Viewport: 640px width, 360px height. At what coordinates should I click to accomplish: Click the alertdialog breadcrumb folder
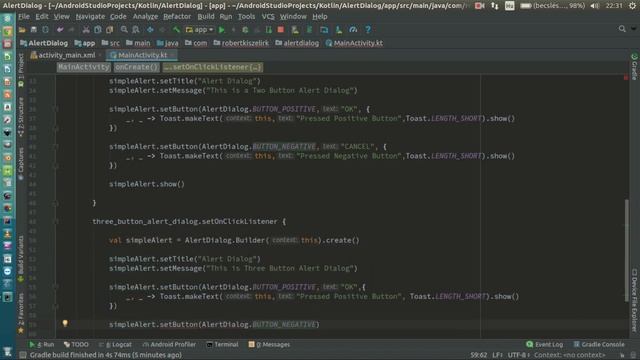point(297,43)
